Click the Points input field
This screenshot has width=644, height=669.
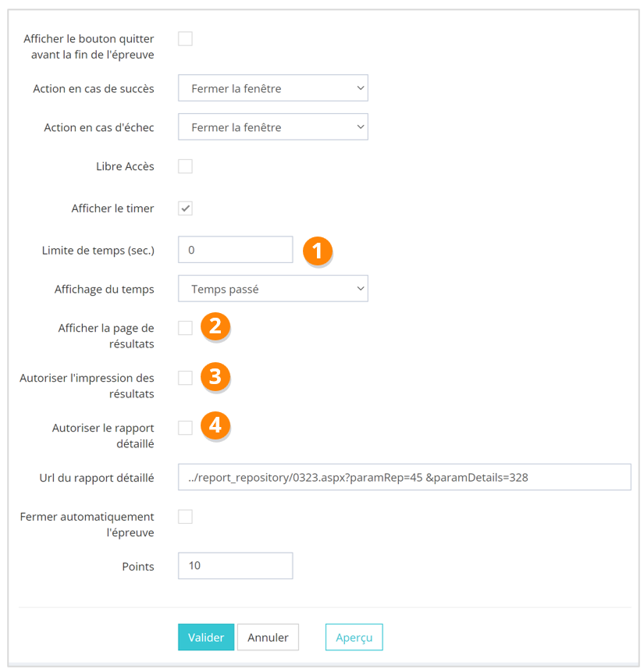click(235, 566)
